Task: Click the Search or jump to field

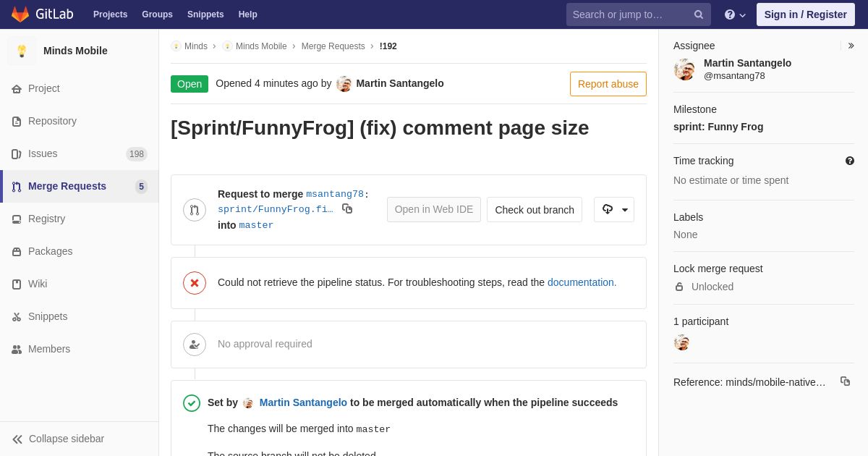Action: coord(628,14)
